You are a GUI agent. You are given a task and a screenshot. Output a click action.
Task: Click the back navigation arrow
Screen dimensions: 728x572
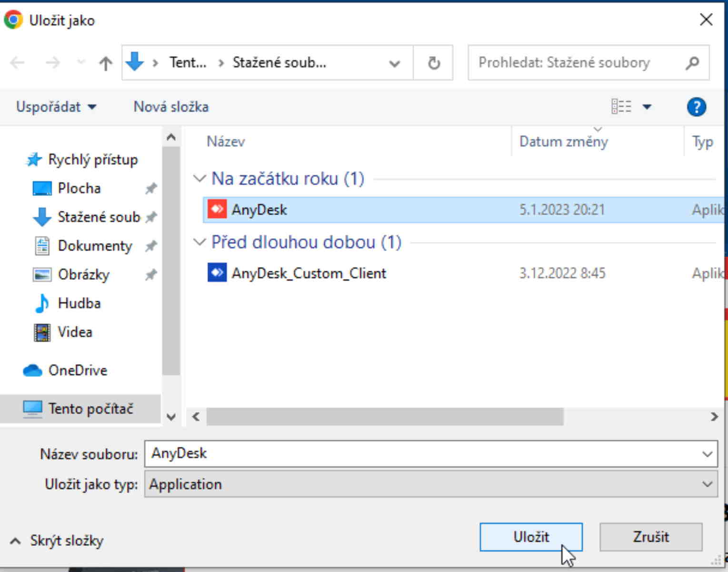(x=18, y=62)
